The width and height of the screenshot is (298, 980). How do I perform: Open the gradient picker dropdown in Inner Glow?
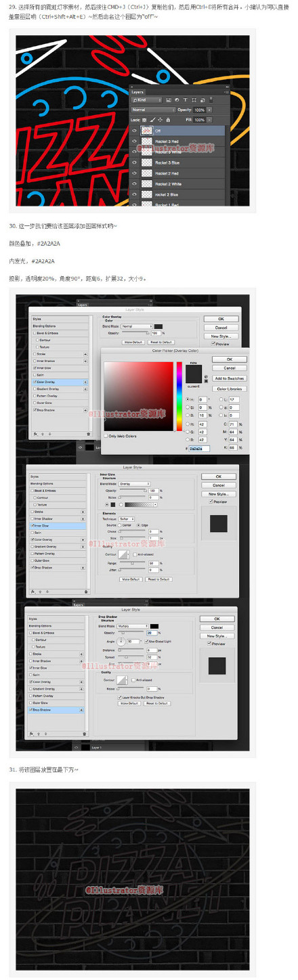pos(155,504)
